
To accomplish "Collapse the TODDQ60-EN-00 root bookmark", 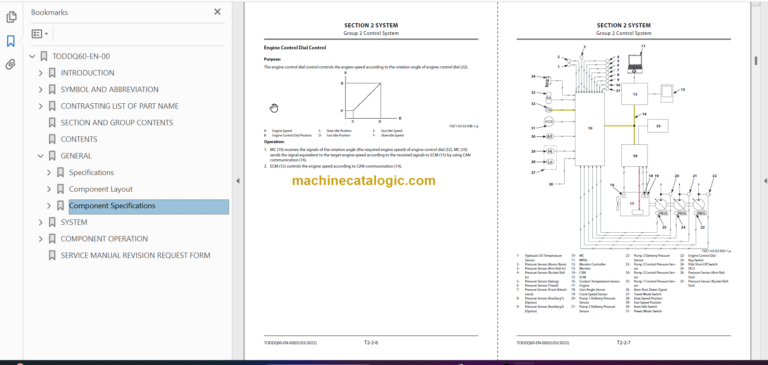I will [x=32, y=56].
